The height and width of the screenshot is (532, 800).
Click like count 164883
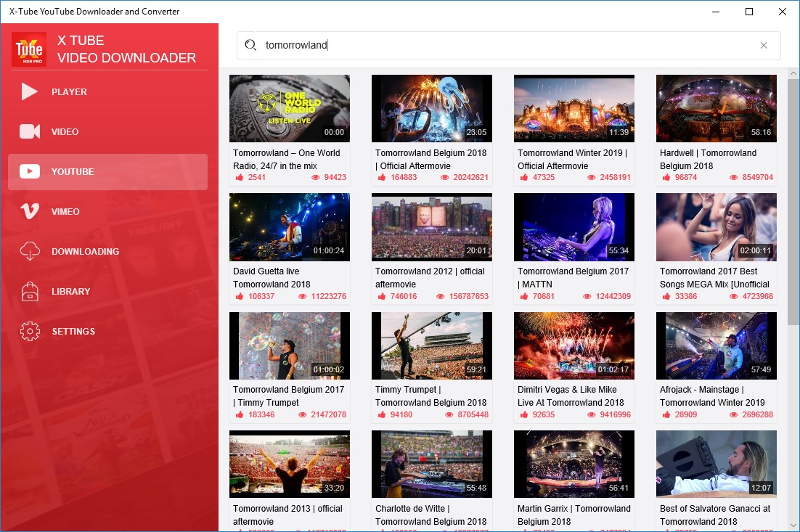click(x=404, y=178)
